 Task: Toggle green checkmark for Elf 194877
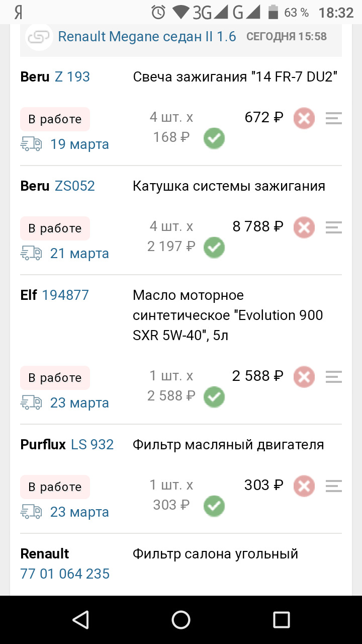coord(214,397)
